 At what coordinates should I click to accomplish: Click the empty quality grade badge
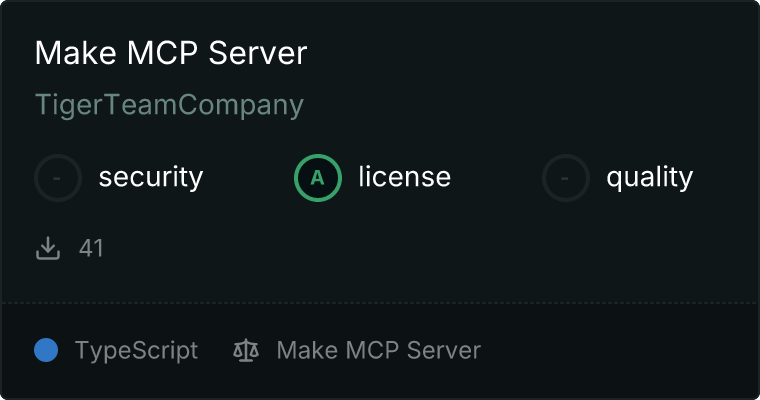tap(566, 178)
